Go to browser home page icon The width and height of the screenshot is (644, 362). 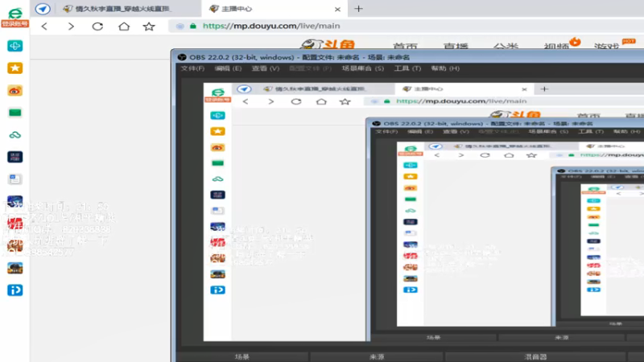click(124, 27)
